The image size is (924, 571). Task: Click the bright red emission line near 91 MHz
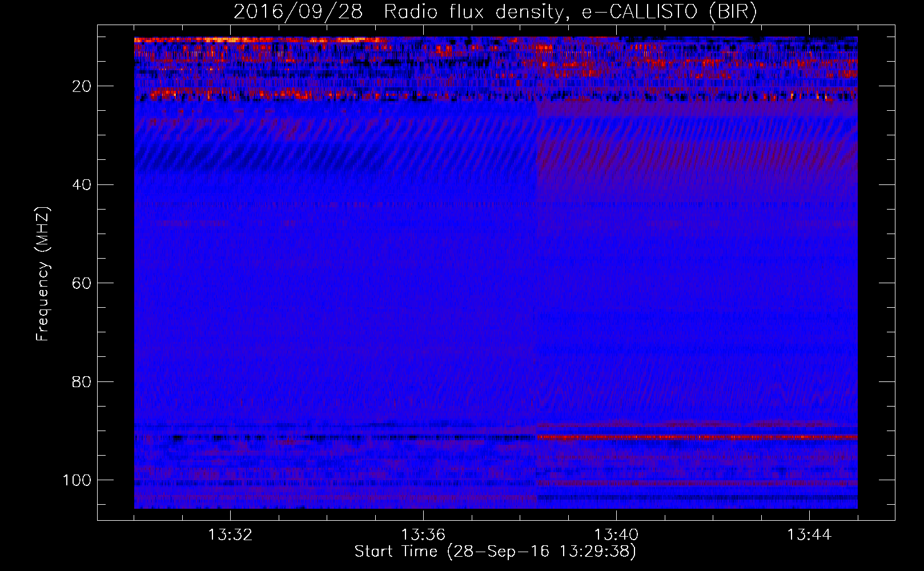click(697, 437)
